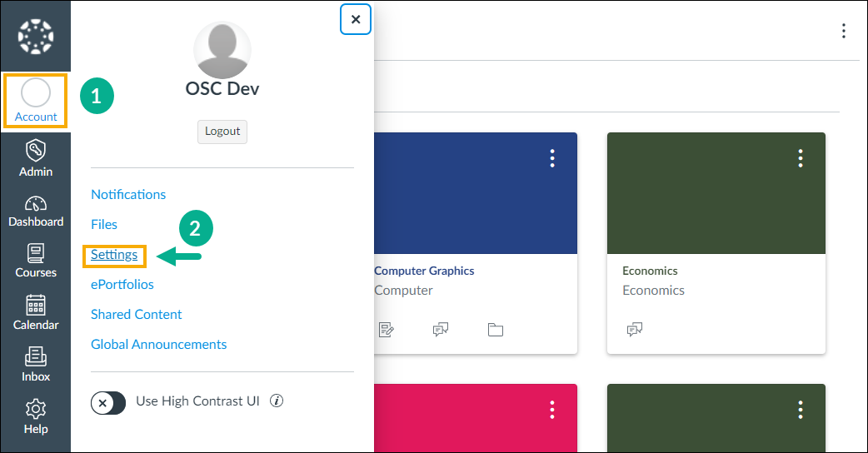Open Computer Graphics card options menu
Image resolution: width=868 pixels, height=453 pixels.
tap(552, 158)
